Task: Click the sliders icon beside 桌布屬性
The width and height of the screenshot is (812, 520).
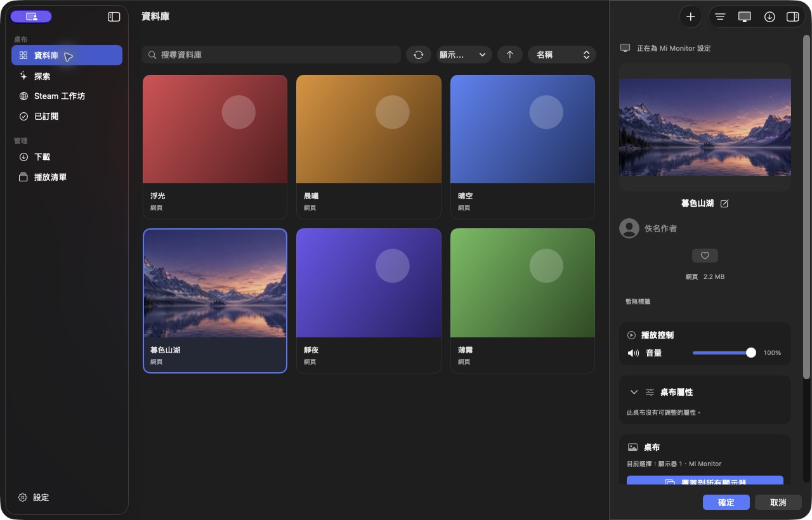Action: (x=650, y=393)
